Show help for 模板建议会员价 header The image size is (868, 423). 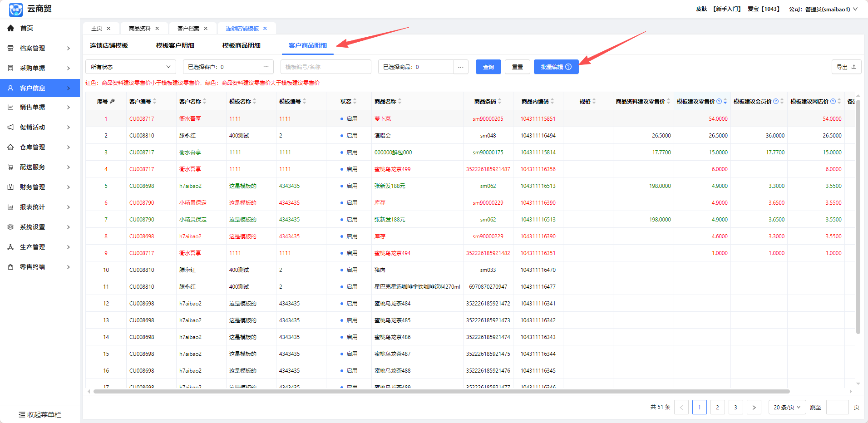776,101
